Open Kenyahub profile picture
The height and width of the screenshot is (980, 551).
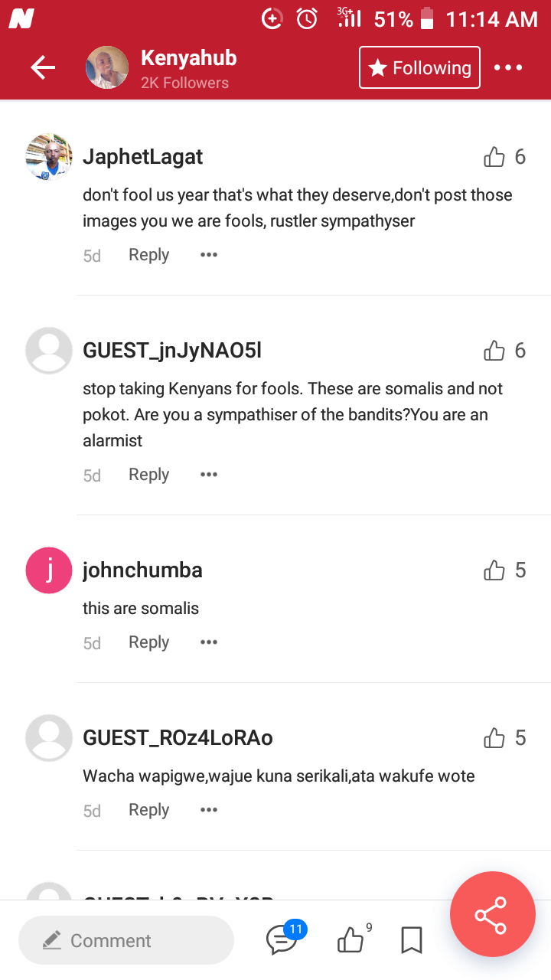[107, 67]
